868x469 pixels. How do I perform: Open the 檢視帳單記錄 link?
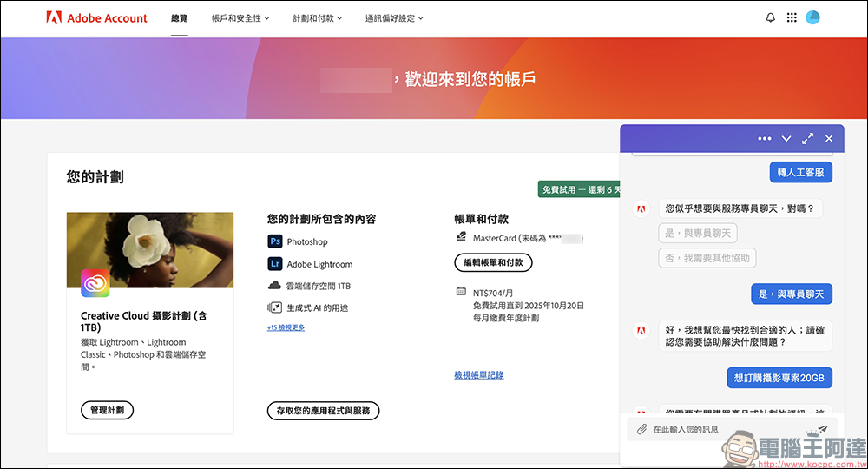coord(478,375)
